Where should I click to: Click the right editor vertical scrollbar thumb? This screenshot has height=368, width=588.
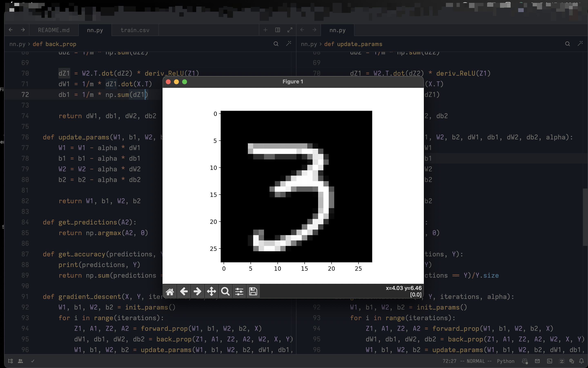(x=585, y=217)
